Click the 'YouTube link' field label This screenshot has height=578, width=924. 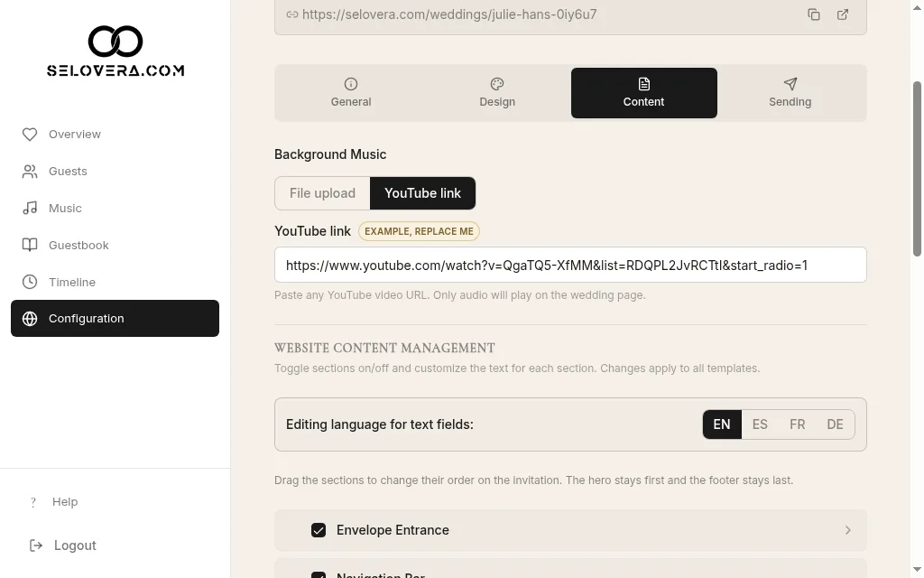coord(312,231)
